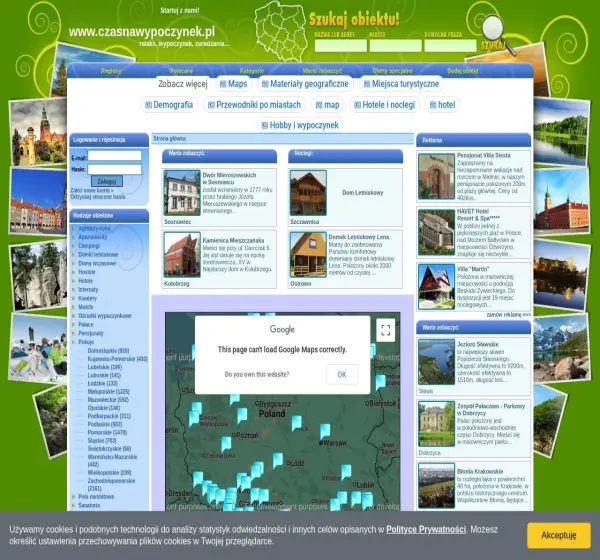Click the Sosnowiec location label
Screen dimensions: 600x560
coord(178,222)
